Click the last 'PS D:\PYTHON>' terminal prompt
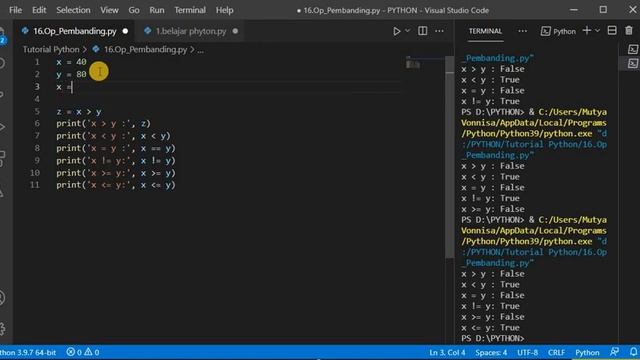Screen dimensions: 640x360 (x=493, y=338)
